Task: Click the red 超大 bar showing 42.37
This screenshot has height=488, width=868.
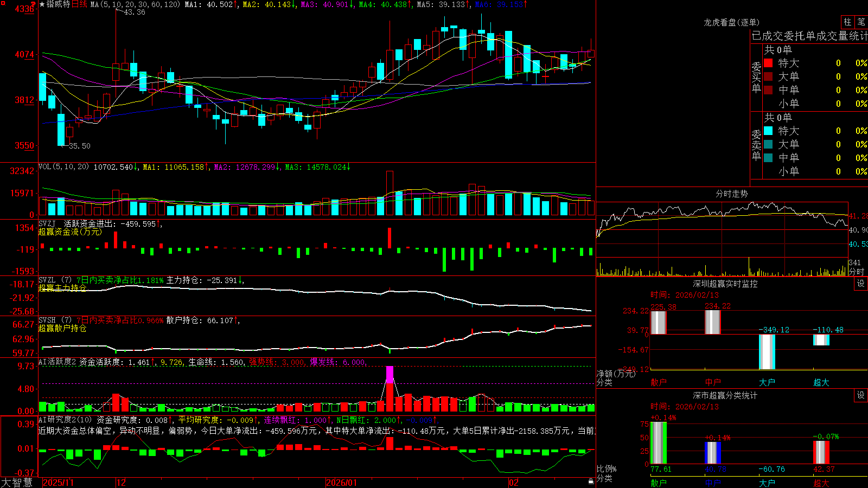Action: tap(821, 452)
